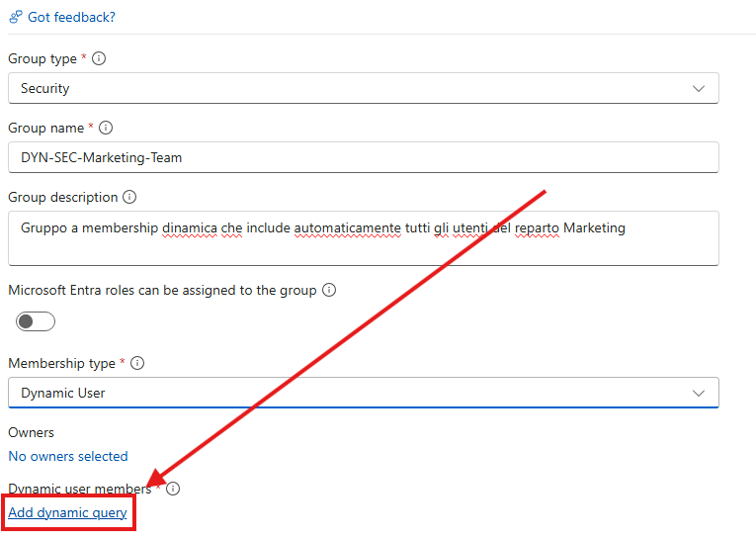This screenshot has height=539, width=756.
Task: Click the Group type label text
Action: 42,59
